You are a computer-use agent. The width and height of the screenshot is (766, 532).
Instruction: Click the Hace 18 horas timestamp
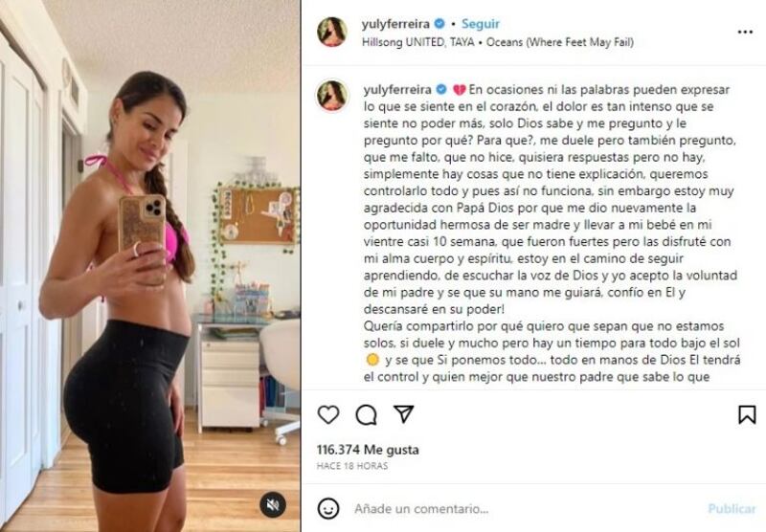[351, 466]
